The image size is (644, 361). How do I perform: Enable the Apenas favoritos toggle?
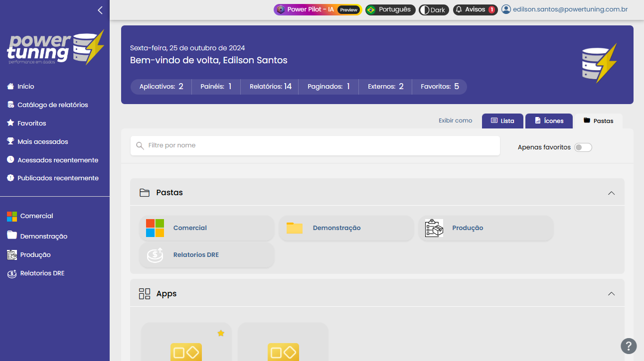pyautogui.click(x=583, y=147)
